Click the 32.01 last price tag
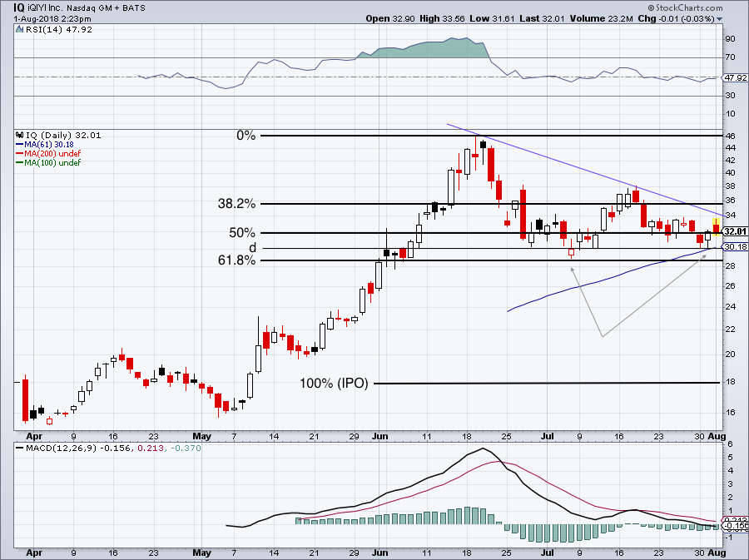This screenshot has width=749, height=560. 735,231
